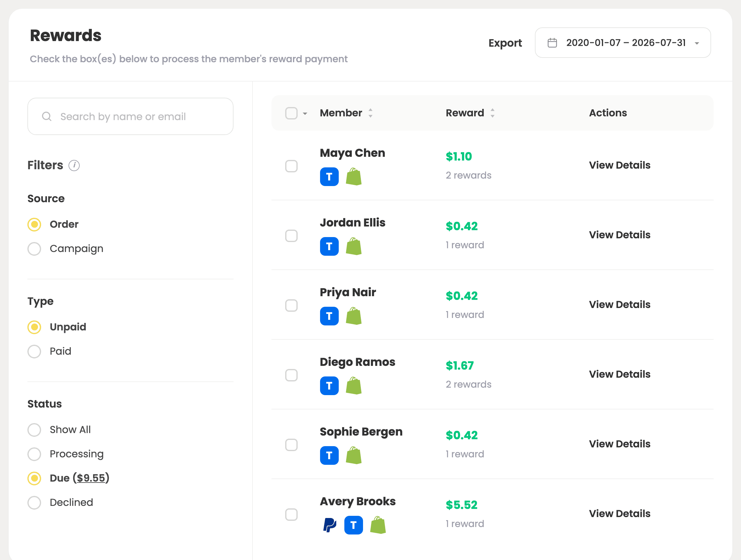The image size is (741, 560).
Task: Click the Shopify bag icon under Sophie Bergen
Action: tap(353, 455)
